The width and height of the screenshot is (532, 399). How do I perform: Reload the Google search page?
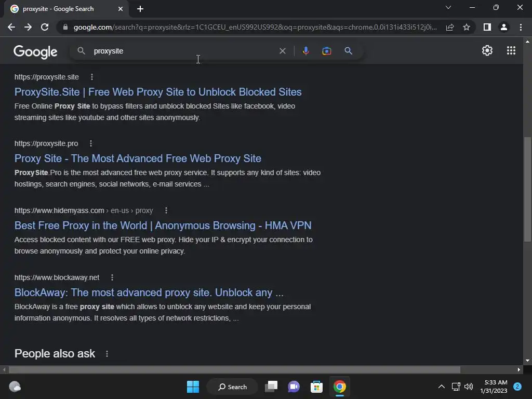pyautogui.click(x=45, y=27)
